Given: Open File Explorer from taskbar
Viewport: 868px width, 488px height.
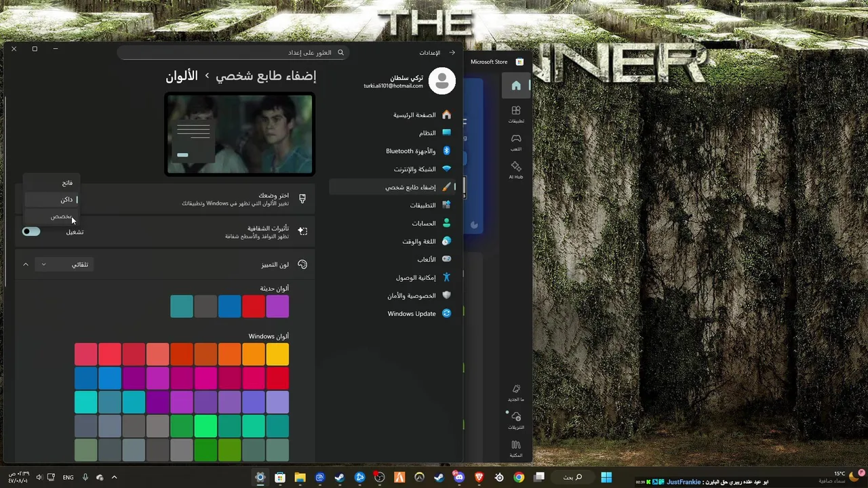Looking at the screenshot, I should click(x=300, y=477).
